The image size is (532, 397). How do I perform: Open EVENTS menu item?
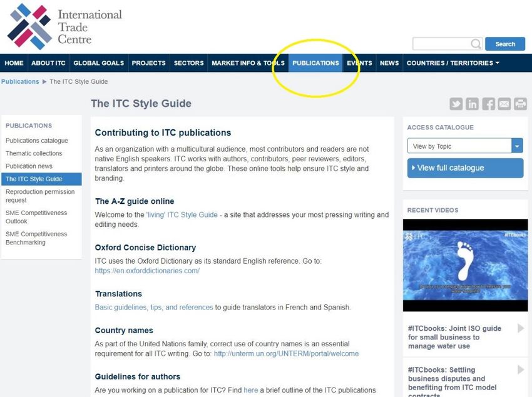pyautogui.click(x=359, y=63)
